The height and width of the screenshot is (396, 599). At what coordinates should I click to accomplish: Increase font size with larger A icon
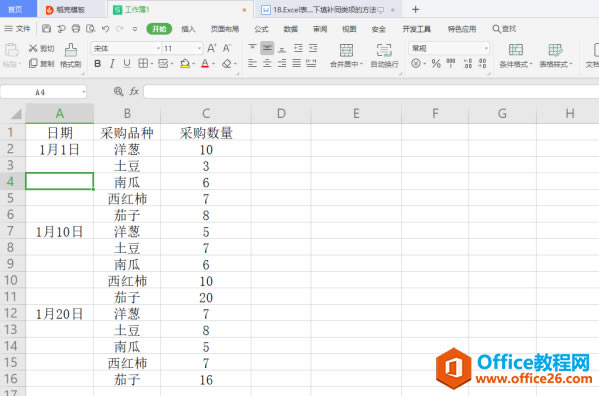point(211,48)
